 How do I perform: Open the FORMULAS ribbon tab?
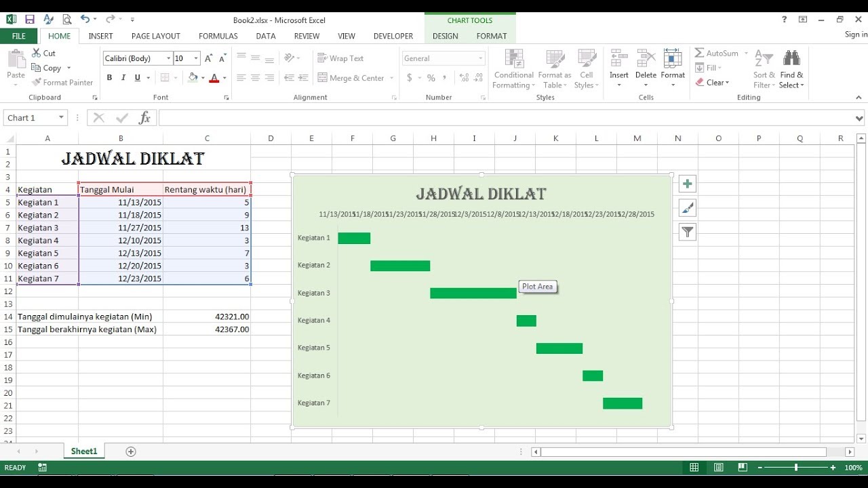[218, 36]
